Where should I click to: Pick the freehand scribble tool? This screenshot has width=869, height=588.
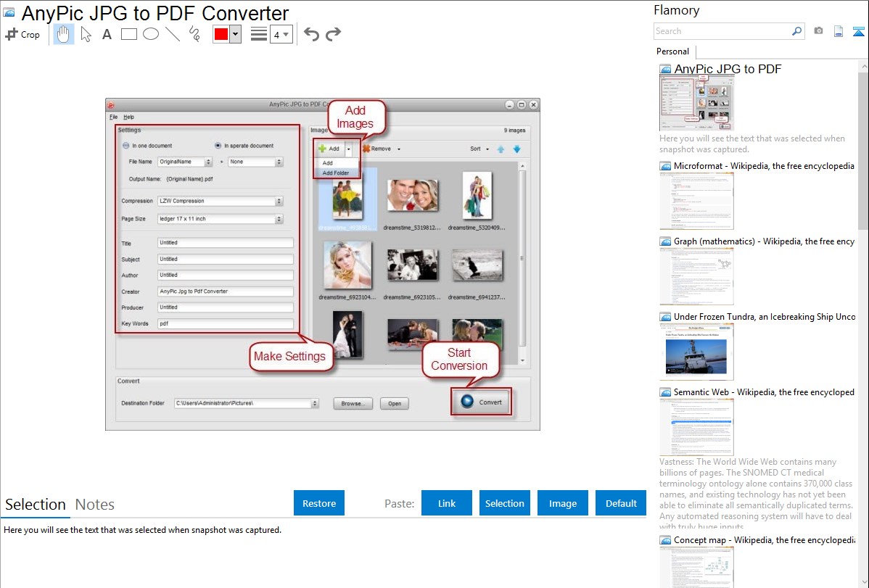tap(194, 34)
